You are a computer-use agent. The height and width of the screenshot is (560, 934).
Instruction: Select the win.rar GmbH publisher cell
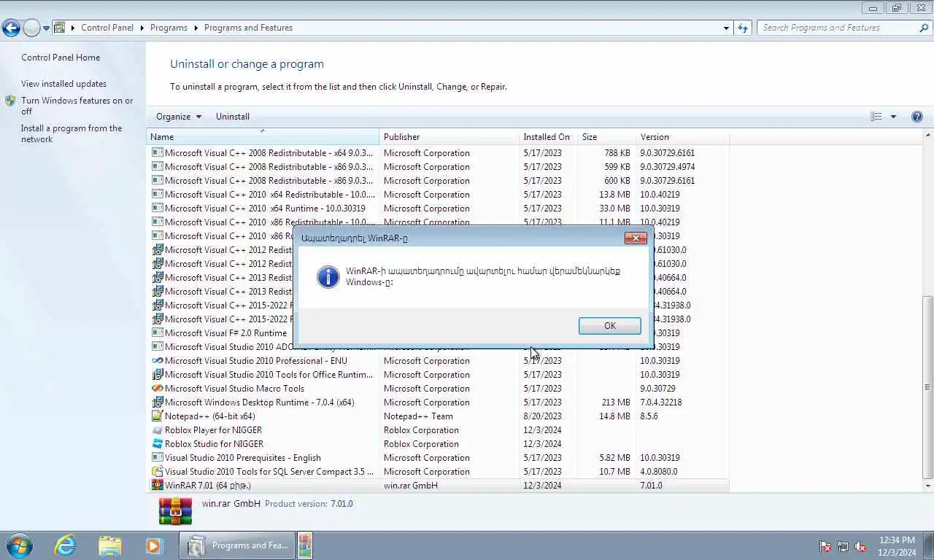[411, 486]
